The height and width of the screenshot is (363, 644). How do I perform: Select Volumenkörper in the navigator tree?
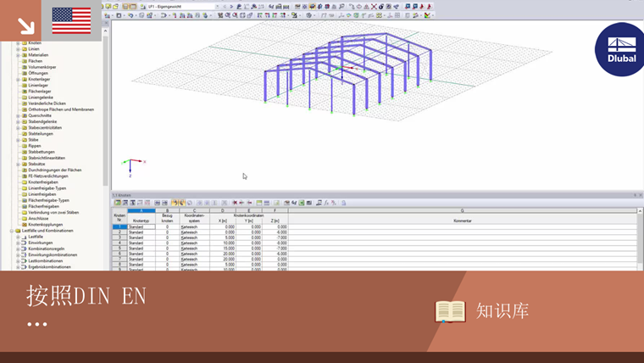point(42,67)
